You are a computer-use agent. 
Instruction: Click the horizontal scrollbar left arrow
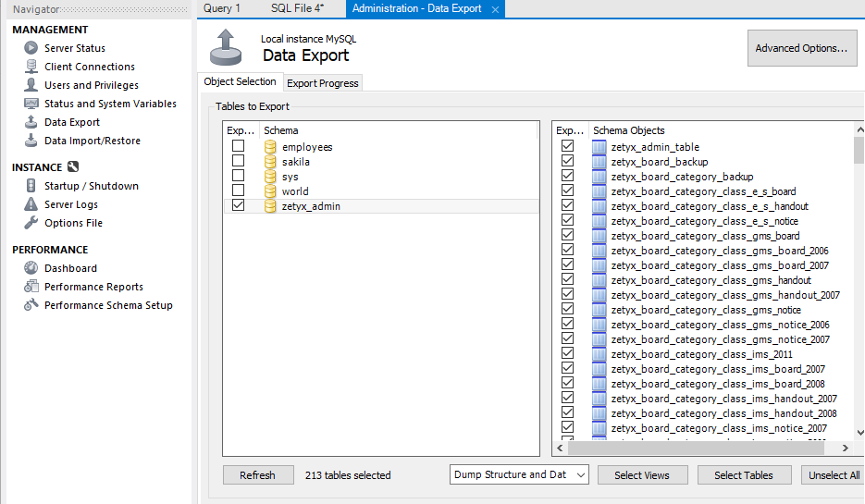(x=560, y=449)
